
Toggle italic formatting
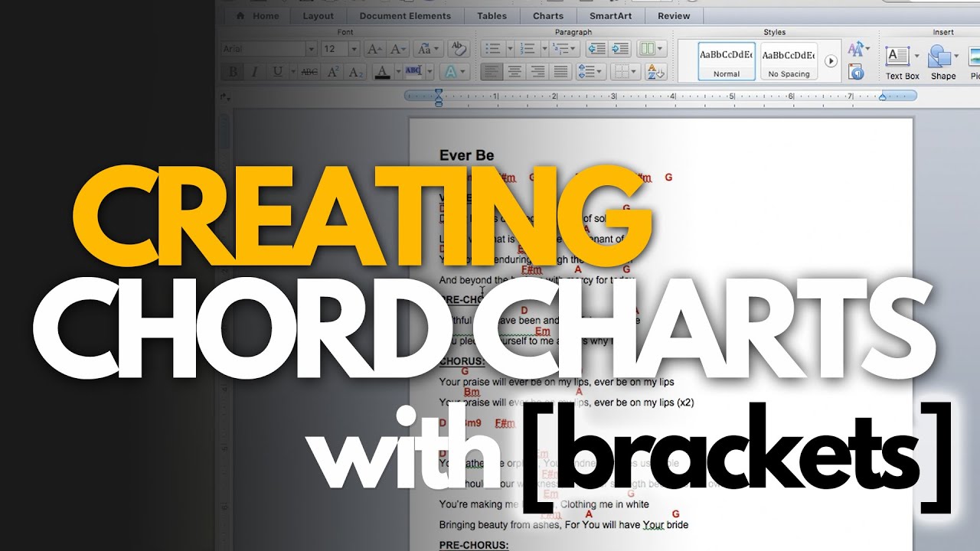point(255,72)
